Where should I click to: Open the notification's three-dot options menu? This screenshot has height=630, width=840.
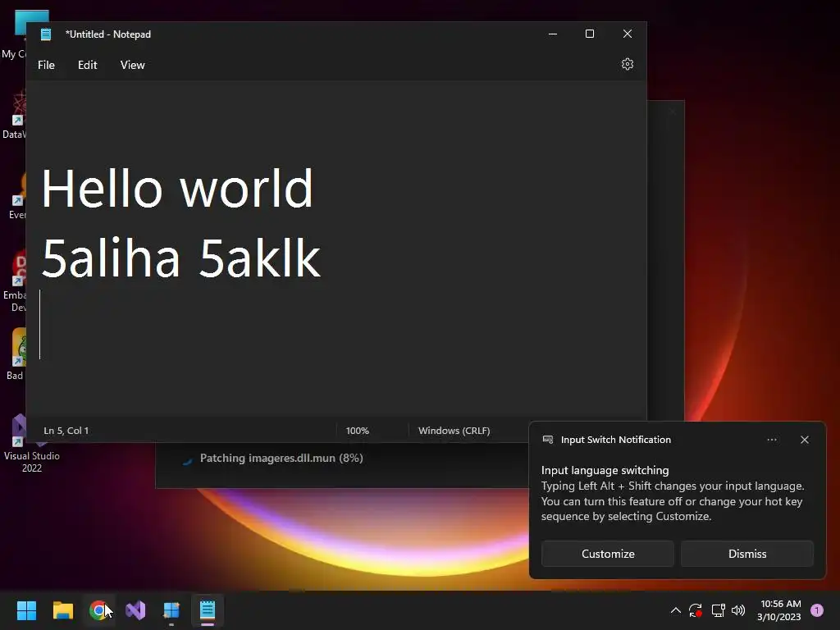click(x=772, y=440)
